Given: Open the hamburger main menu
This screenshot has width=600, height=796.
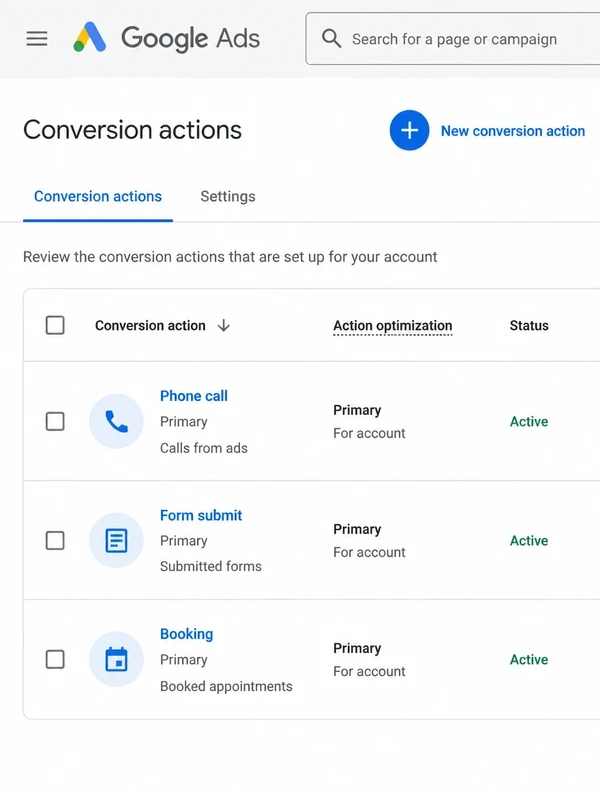Looking at the screenshot, I should [37, 39].
